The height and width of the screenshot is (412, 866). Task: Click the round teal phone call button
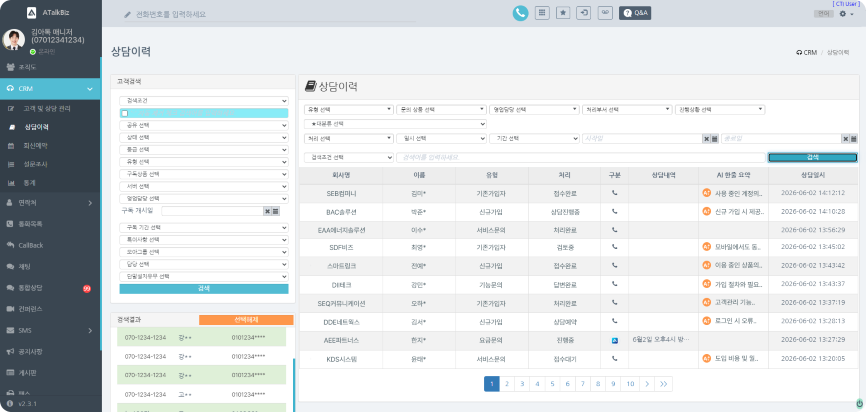[x=520, y=13]
